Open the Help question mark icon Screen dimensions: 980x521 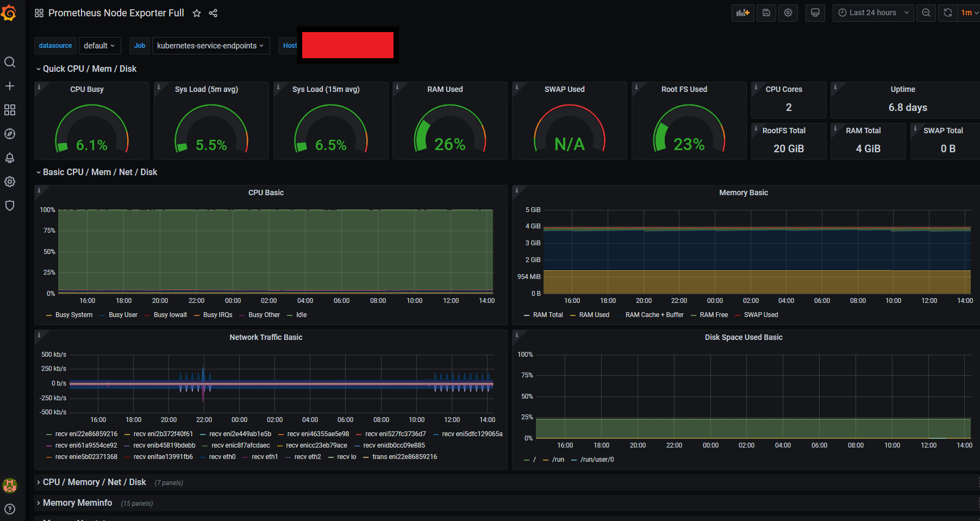coord(10,509)
